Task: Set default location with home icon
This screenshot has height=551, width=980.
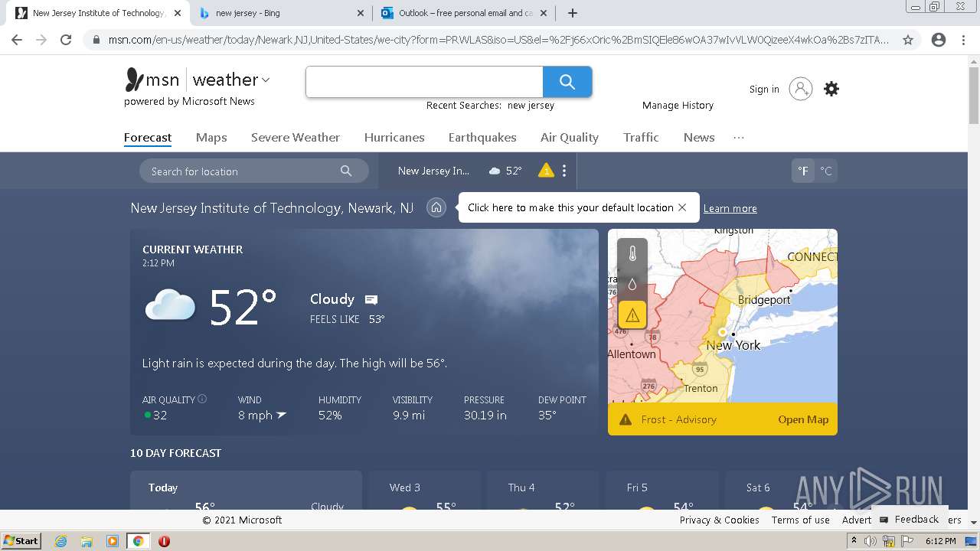Action: point(436,207)
